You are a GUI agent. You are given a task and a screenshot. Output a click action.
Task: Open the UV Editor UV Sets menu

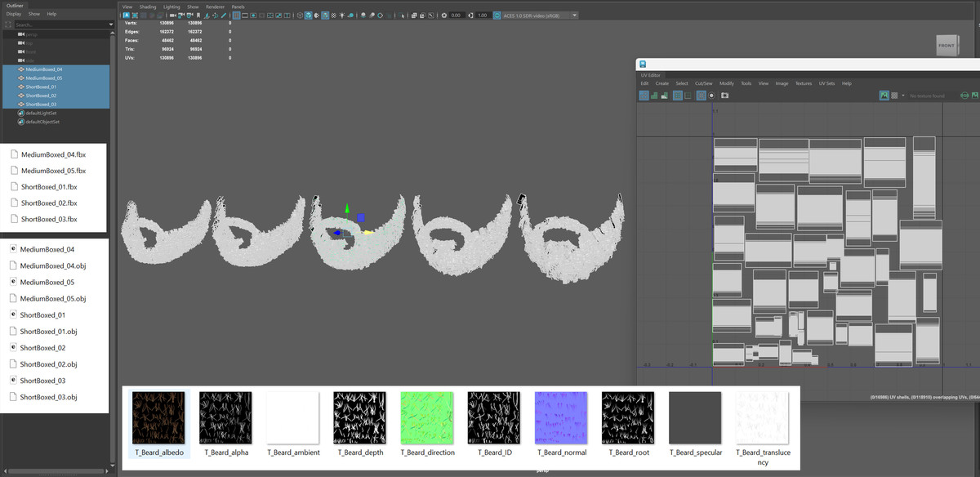click(x=826, y=83)
